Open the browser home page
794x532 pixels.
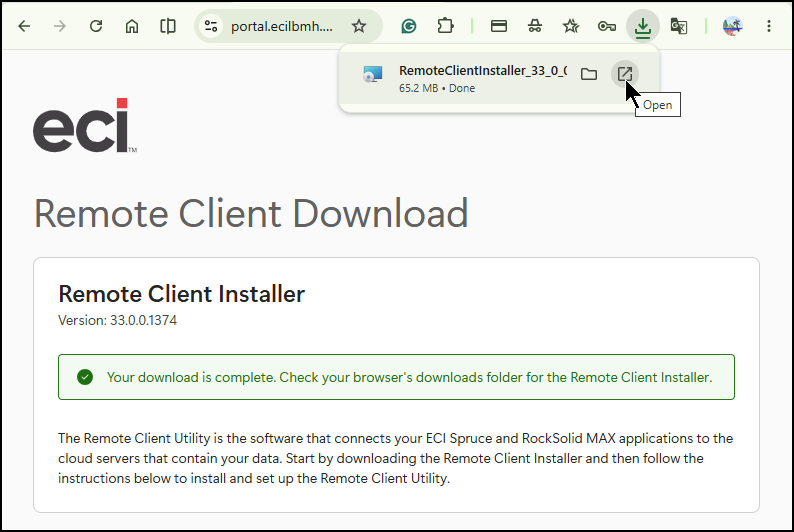[132, 26]
